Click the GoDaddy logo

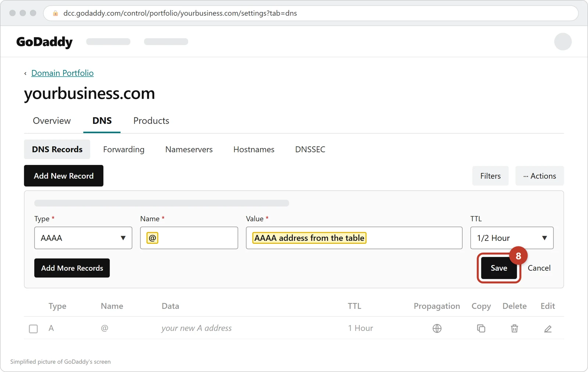[x=44, y=42]
